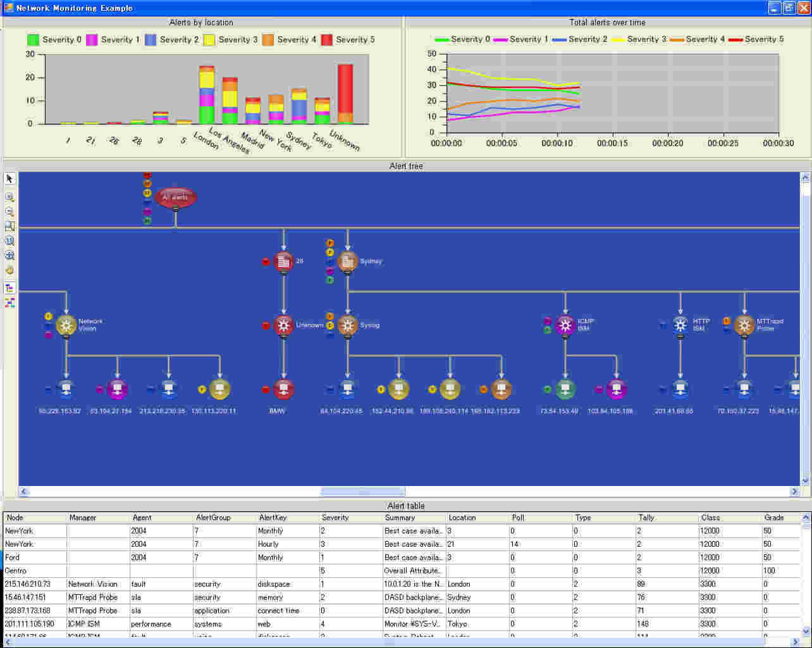
Task: Click the alert tree horizontal scrollbar thumb
Action: click(362, 492)
